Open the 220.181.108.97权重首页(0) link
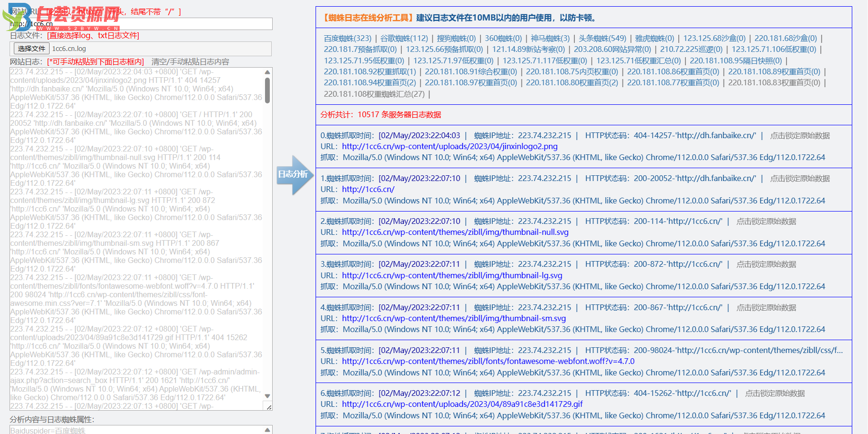The image size is (868, 434). (x=471, y=82)
